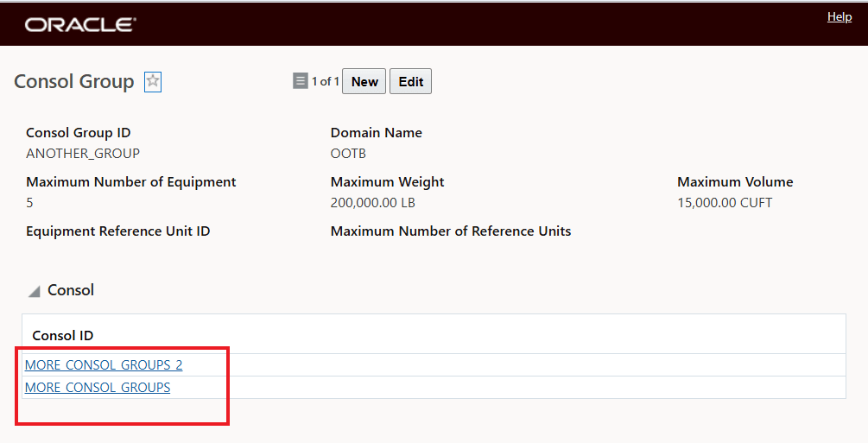The width and height of the screenshot is (868, 443).
Task: Select the OOTB domain name value
Action: (x=348, y=154)
